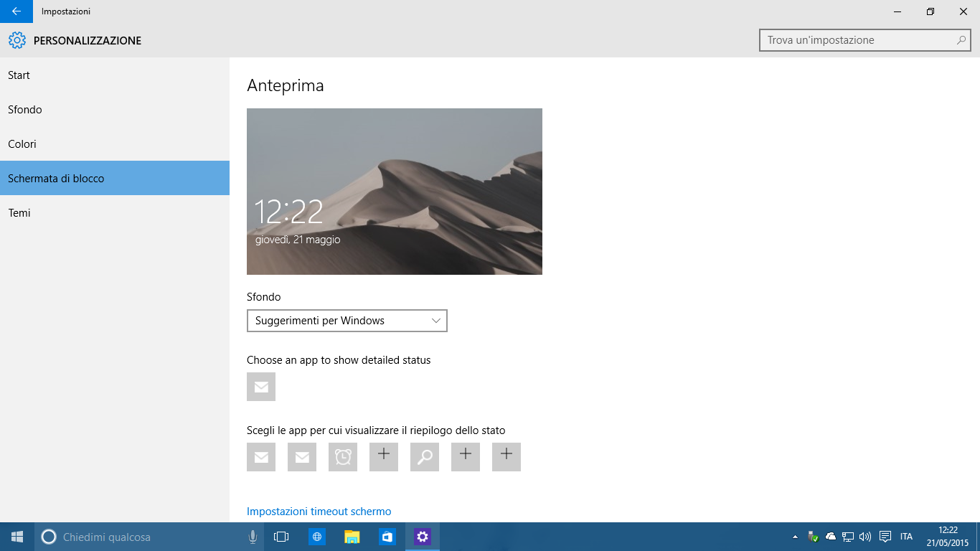Select the second mail icon in riepilogo row
The width and height of the screenshot is (980, 551).
(x=302, y=457)
